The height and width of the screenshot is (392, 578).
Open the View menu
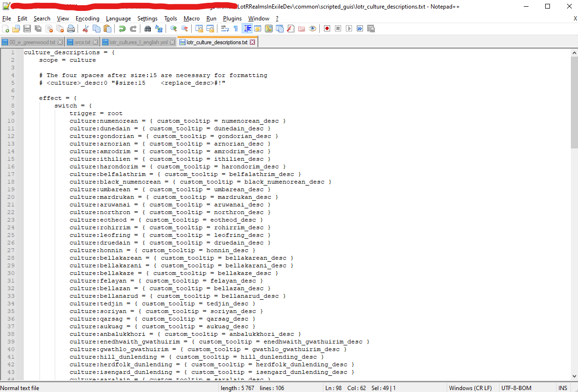click(x=63, y=19)
